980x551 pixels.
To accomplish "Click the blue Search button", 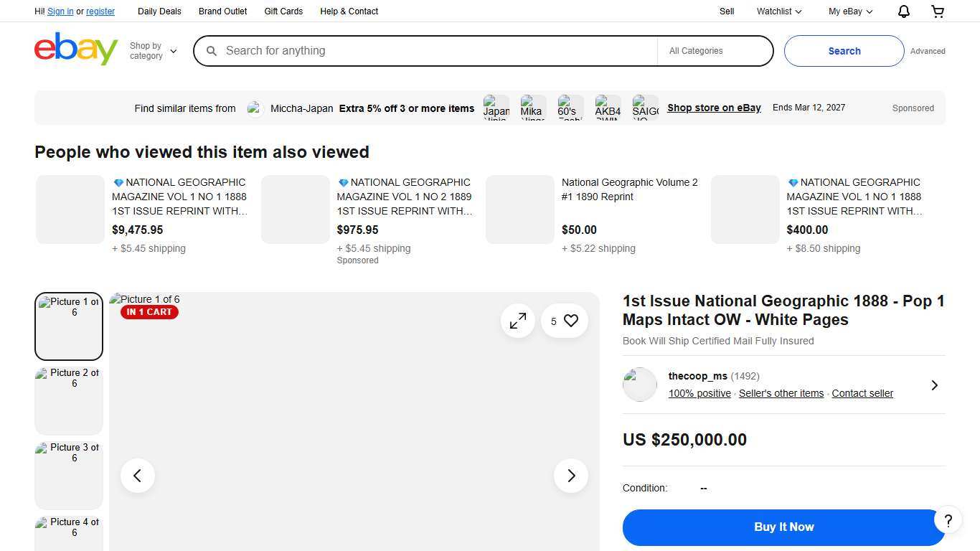I will (x=844, y=51).
